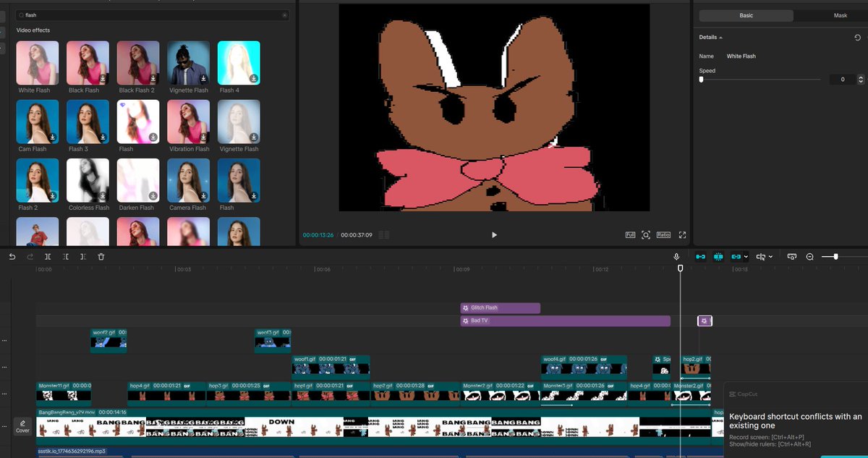Image resolution: width=868 pixels, height=458 pixels.
Task: Select the Glitch Flash effect clip
Action: [501, 308]
